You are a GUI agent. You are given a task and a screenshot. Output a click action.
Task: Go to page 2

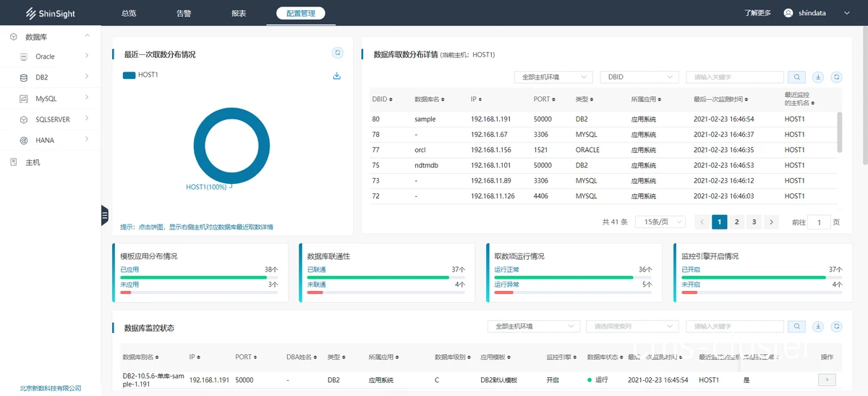[737, 222]
